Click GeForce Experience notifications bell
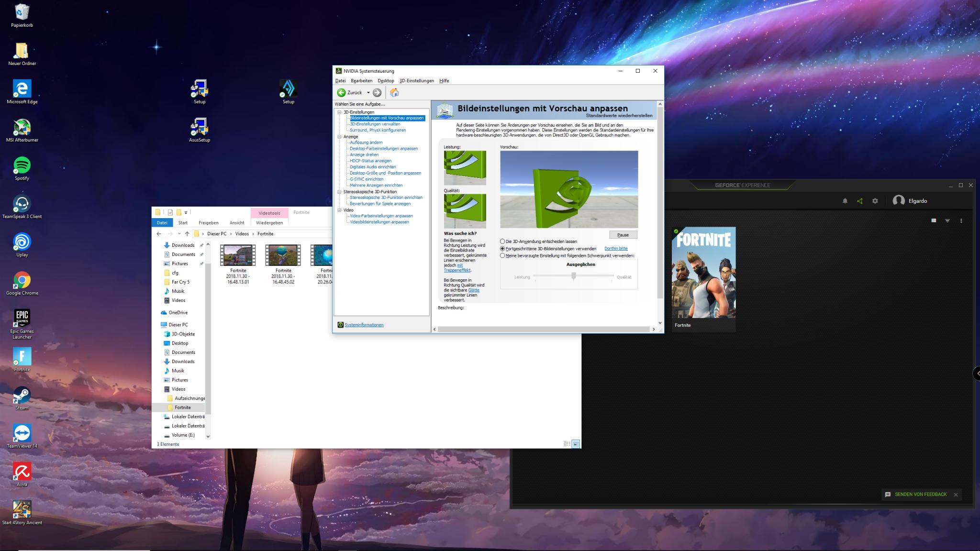This screenshot has height=551, width=980. tap(845, 201)
